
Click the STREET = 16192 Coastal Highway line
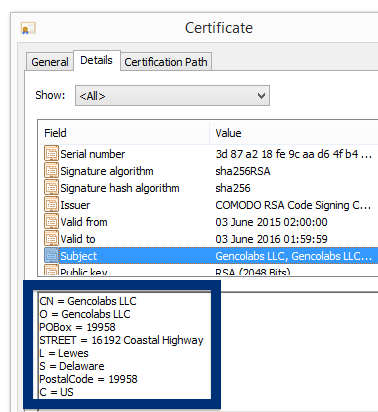pos(121,340)
